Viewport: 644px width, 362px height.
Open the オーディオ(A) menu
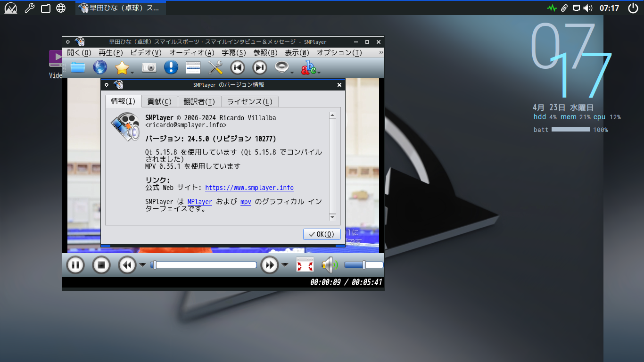[x=191, y=53]
